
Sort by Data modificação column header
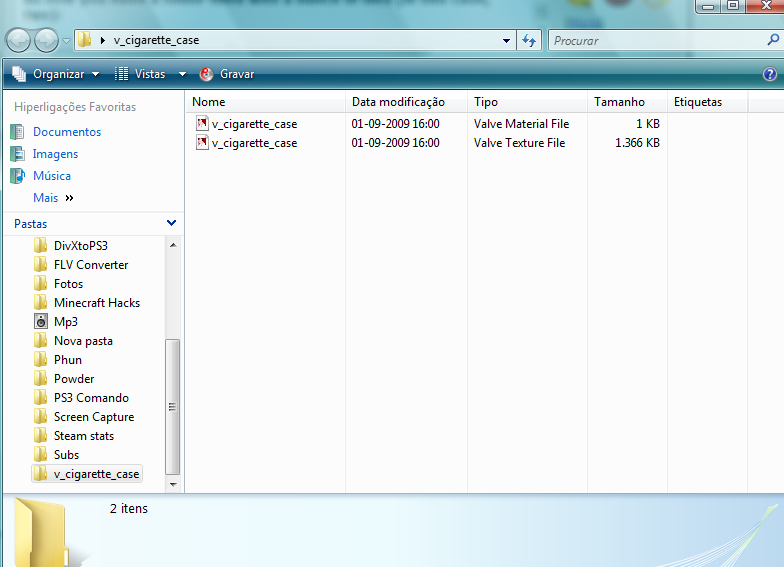(406, 102)
